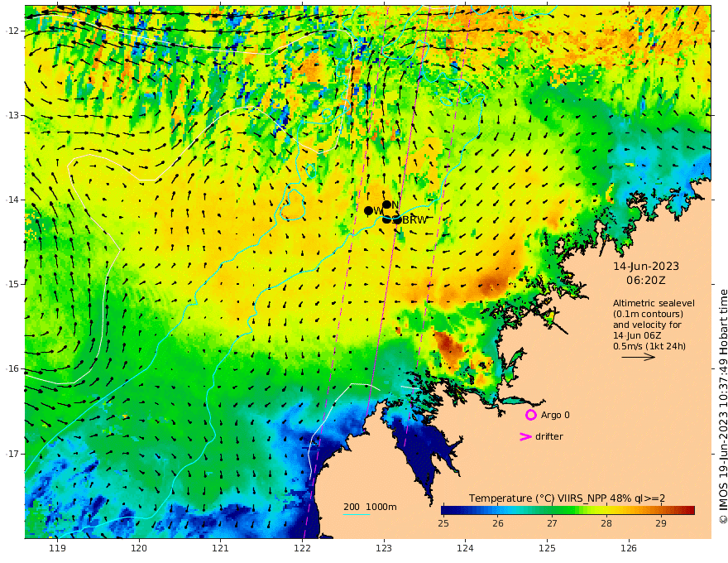This screenshot has width=728, height=563.
Task: Click the '(0.1m contours)' caption line
Action: (648, 314)
